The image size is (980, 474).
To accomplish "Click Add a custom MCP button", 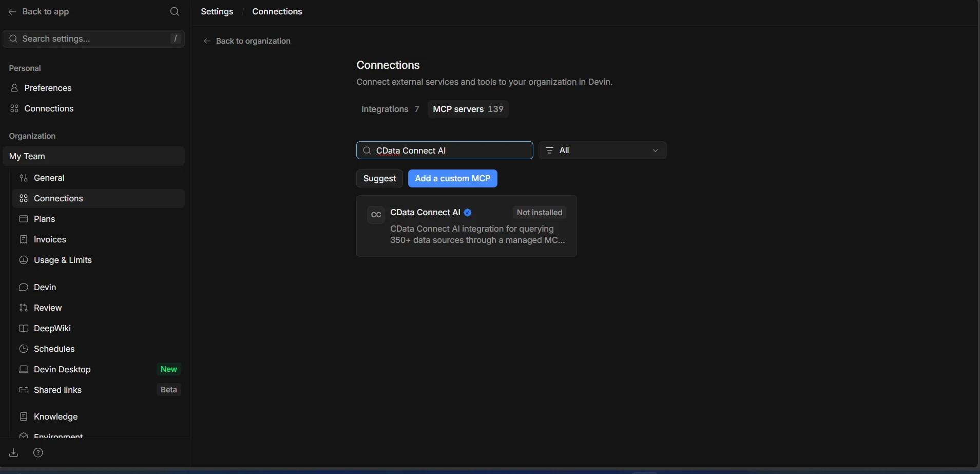I will point(453,178).
